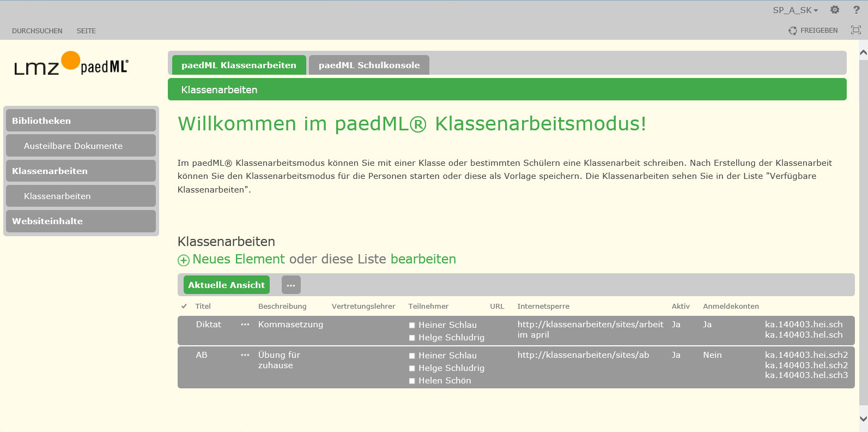Image resolution: width=868 pixels, height=432 pixels.
Task: Open the Seite ribbon tab
Action: [x=86, y=31]
